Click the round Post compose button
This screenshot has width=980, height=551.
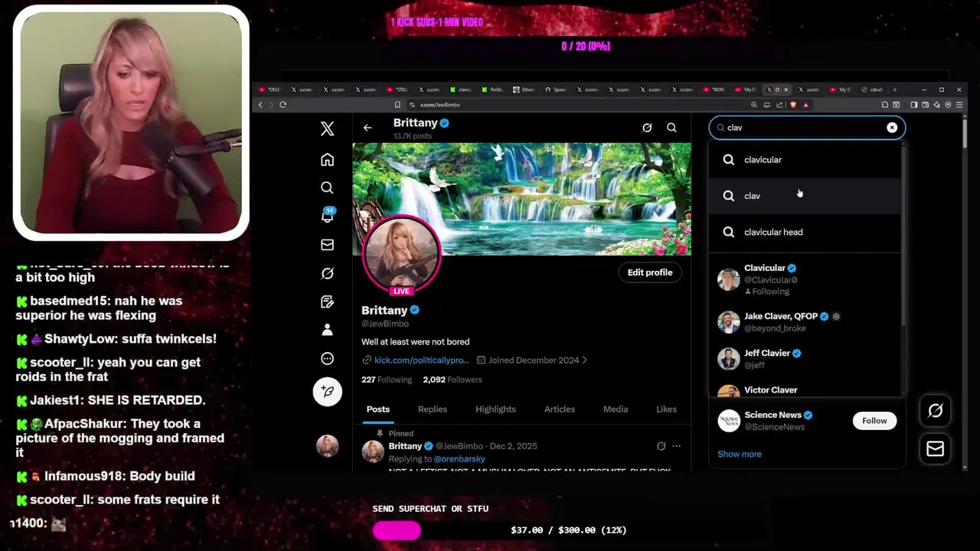point(327,391)
